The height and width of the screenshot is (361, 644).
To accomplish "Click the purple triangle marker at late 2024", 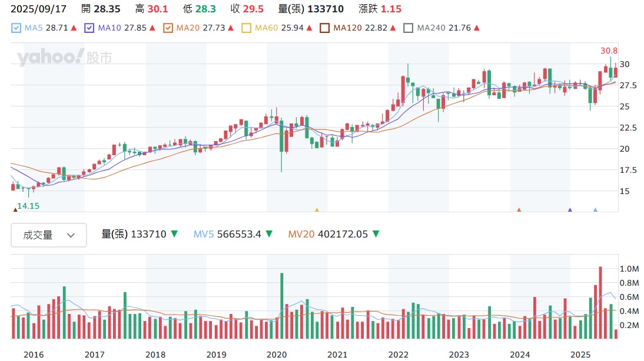I will coord(570,209).
